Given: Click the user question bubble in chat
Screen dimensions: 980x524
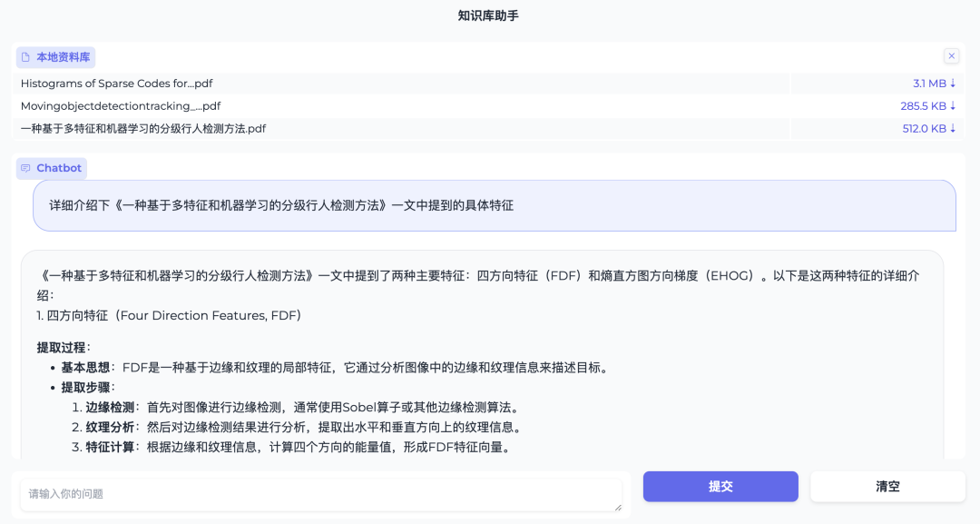Looking at the screenshot, I should 490,205.
